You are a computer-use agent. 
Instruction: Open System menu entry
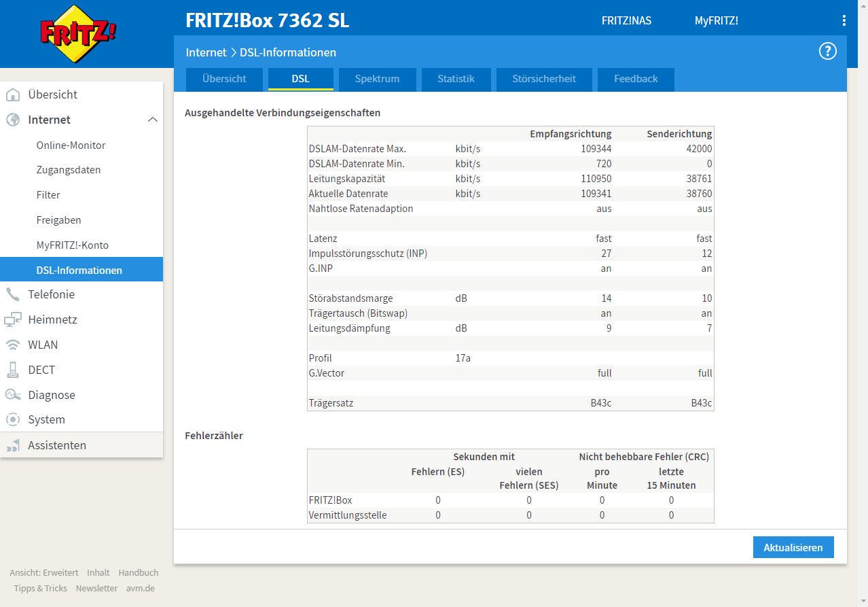coord(82,419)
